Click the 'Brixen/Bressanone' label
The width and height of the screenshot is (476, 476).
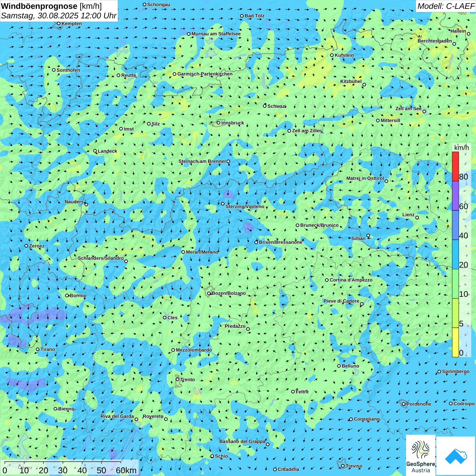[280, 242]
